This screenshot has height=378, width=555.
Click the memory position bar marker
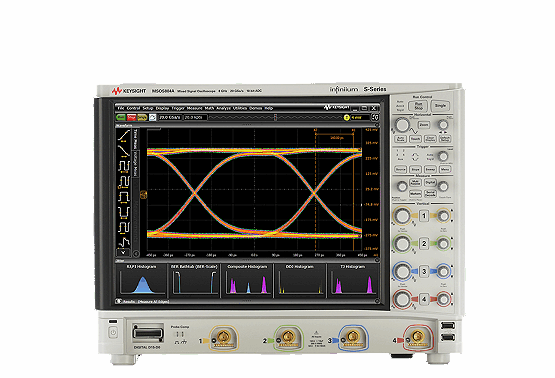pos(276,117)
